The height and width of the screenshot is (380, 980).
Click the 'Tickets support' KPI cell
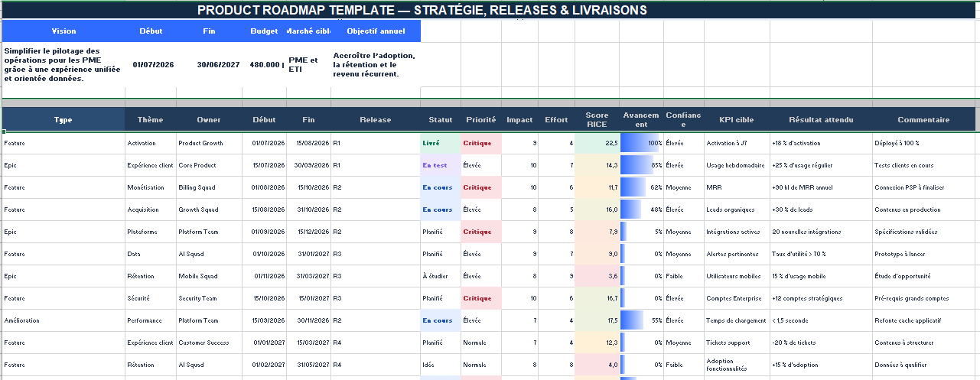pos(737,343)
